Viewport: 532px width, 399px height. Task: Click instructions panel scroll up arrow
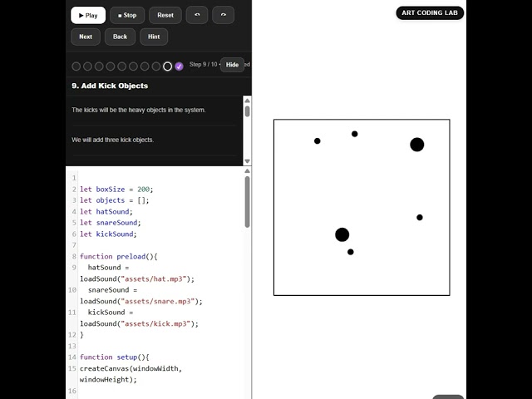pos(248,101)
